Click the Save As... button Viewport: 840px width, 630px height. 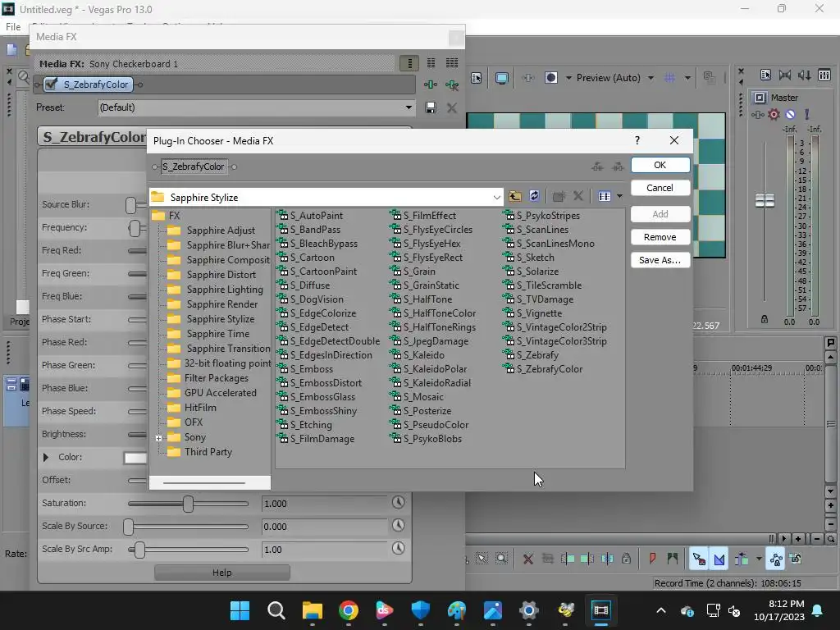[660, 260]
